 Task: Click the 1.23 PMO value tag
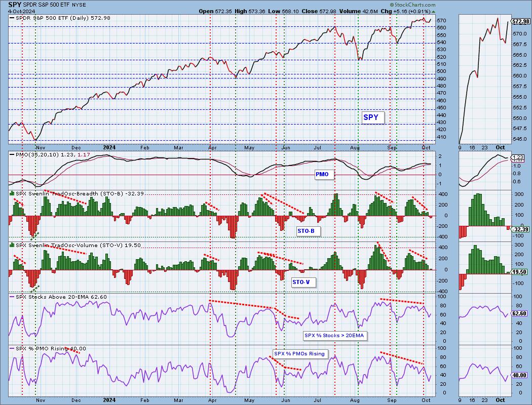[x=518, y=157]
